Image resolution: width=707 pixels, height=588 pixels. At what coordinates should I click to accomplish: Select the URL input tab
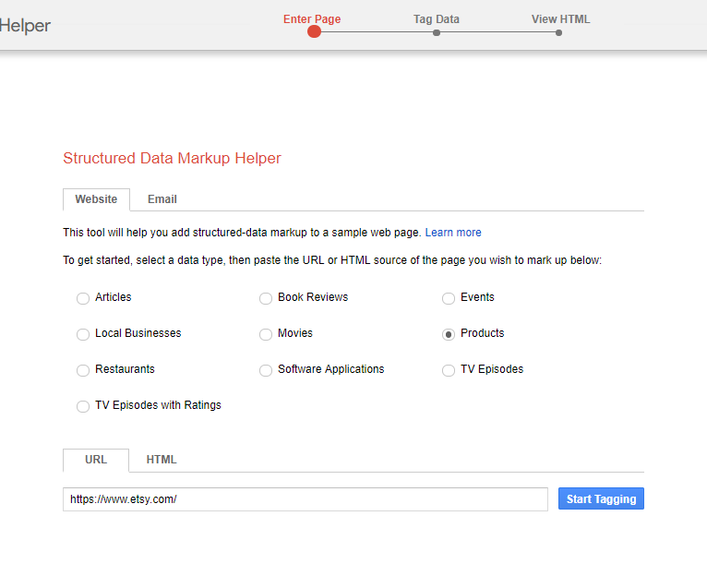pos(96,460)
